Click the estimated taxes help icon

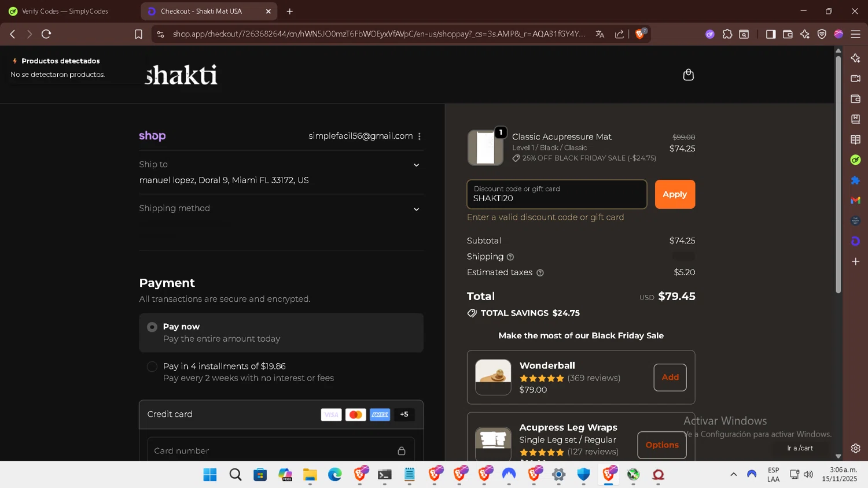coord(540,273)
